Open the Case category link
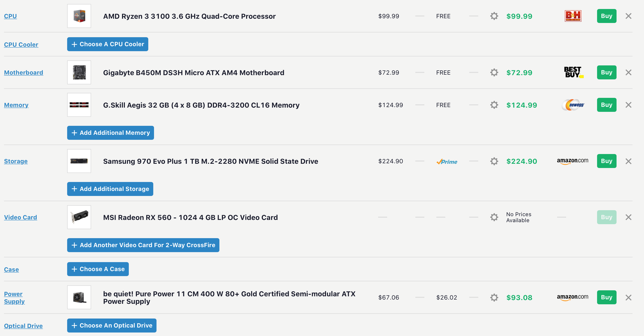The width and height of the screenshot is (644, 336). coord(11,270)
